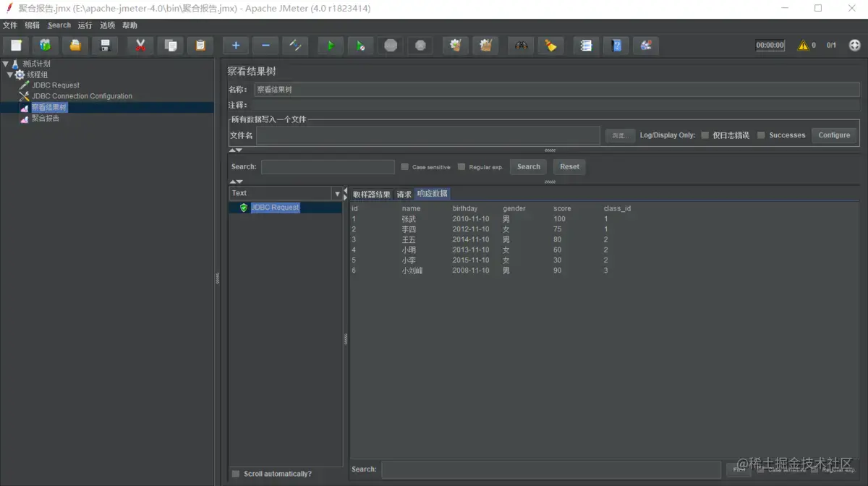Image resolution: width=868 pixels, height=486 pixels.
Task: Click the name 小刘峰 in response data
Action: pos(412,270)
